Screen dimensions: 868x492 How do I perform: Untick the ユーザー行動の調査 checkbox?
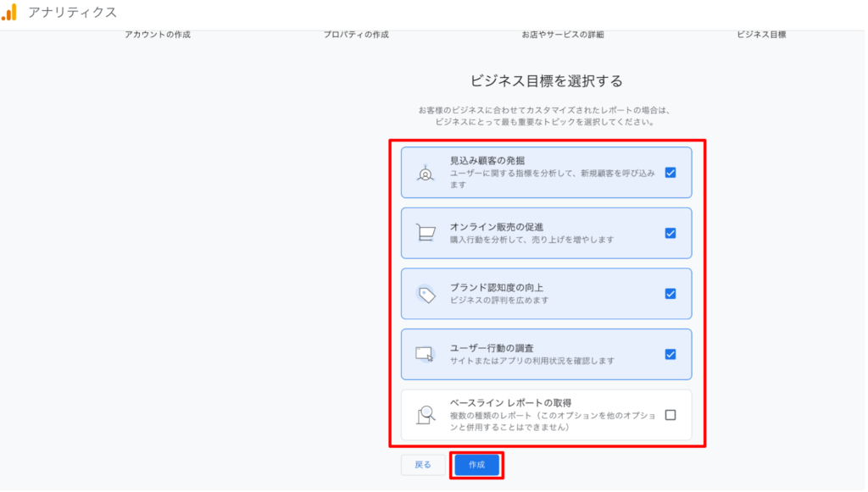pyautogui.click(x=670, y=354)
